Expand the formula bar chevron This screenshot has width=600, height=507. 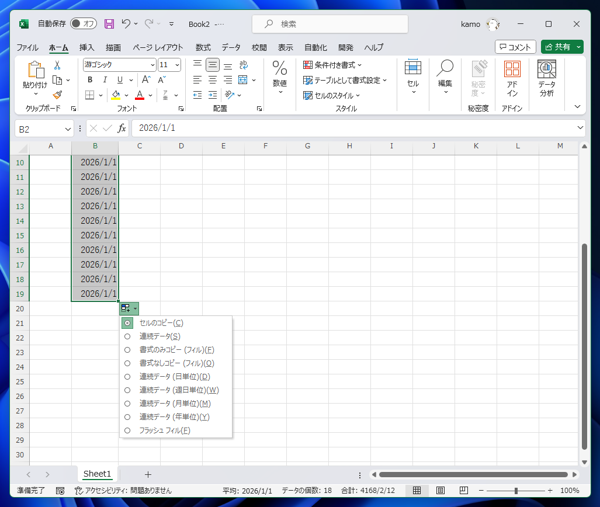coord(580,127)
